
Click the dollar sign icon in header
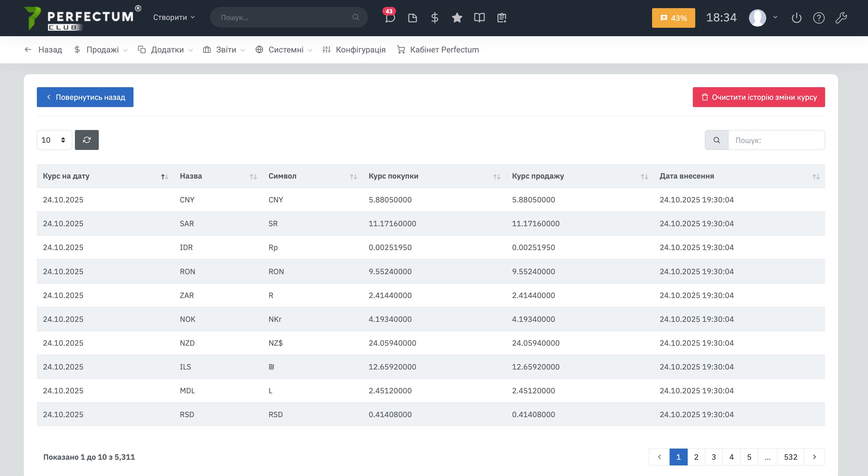[435, 17]
